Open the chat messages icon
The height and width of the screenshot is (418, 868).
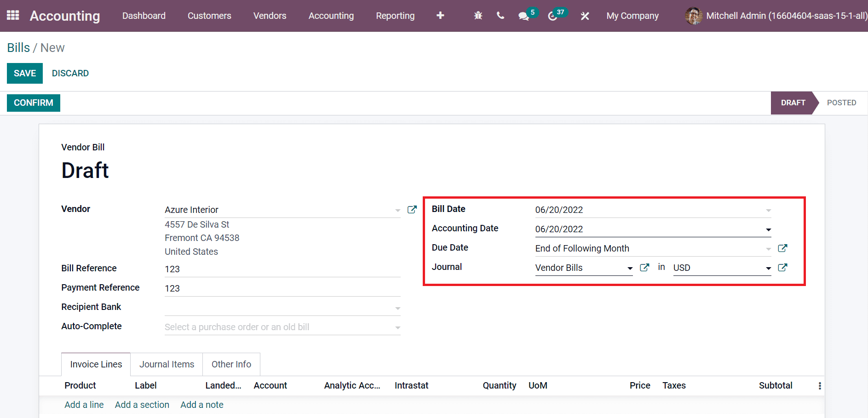523,16
